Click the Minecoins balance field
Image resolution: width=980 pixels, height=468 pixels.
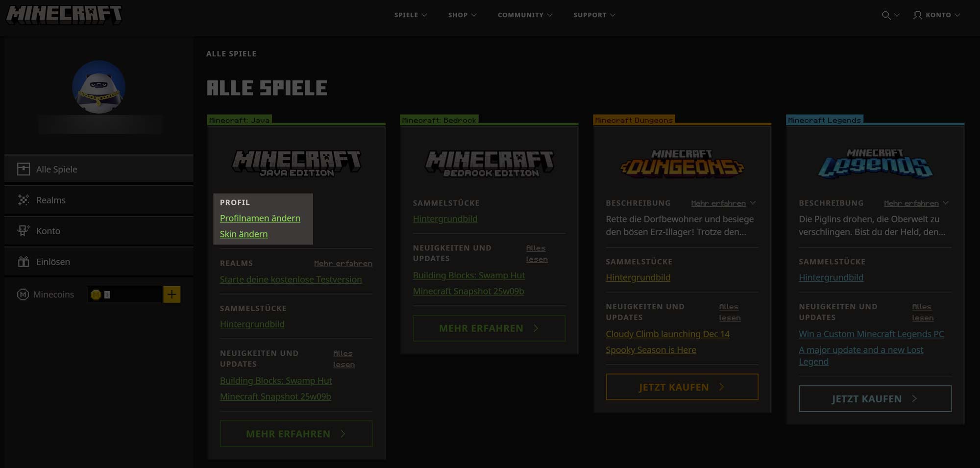pyautogui.click(x=125, y=295)
